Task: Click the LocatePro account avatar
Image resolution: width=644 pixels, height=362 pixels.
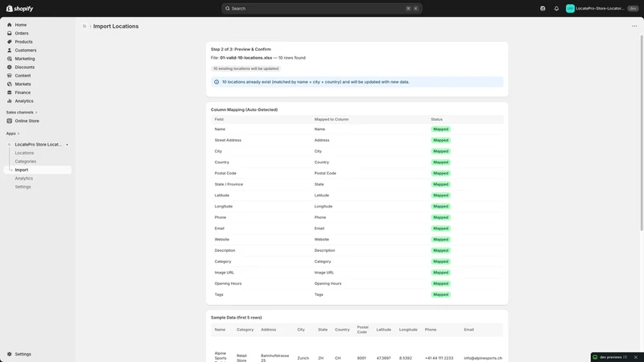Action: 570,9
